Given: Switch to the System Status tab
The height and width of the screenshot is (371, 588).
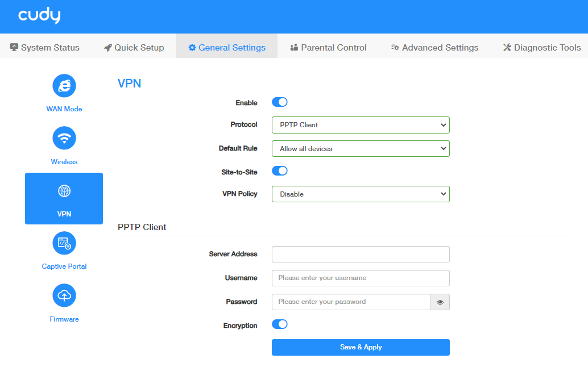Looking at the screenshot, I should click(x=45, y=48).
